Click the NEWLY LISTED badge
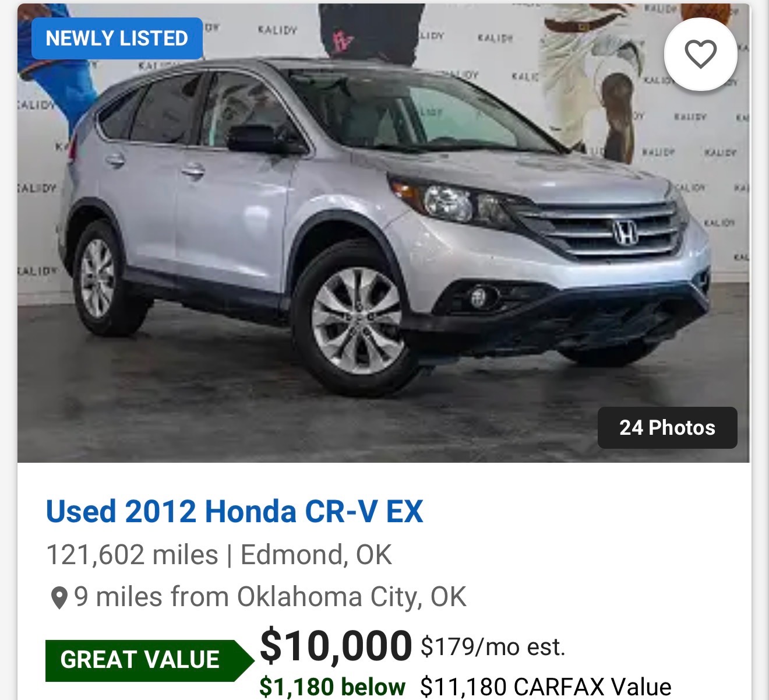Screen dimensions: 769x700 point(117,38)
